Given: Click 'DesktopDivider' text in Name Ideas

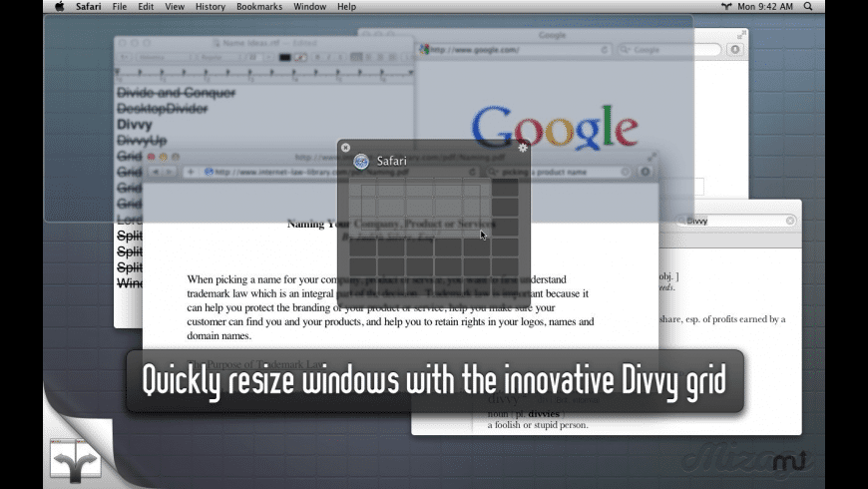Looking at the screenshot, I should tap(163, 109).
